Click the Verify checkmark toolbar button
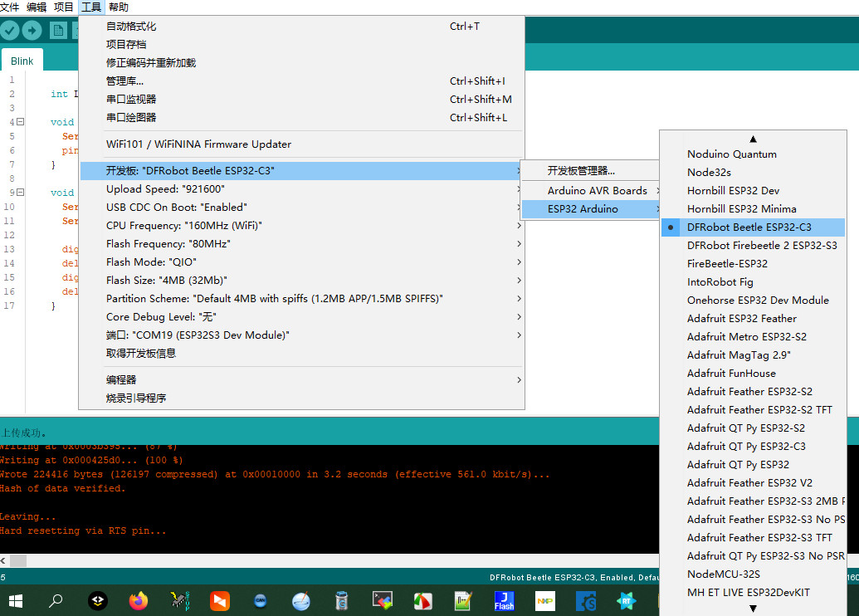 pos(10,30)
